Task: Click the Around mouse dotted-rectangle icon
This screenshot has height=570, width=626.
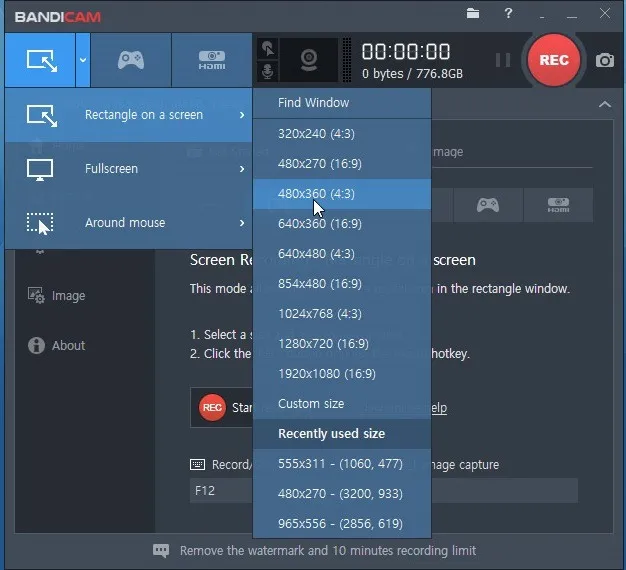Action: 40,224
